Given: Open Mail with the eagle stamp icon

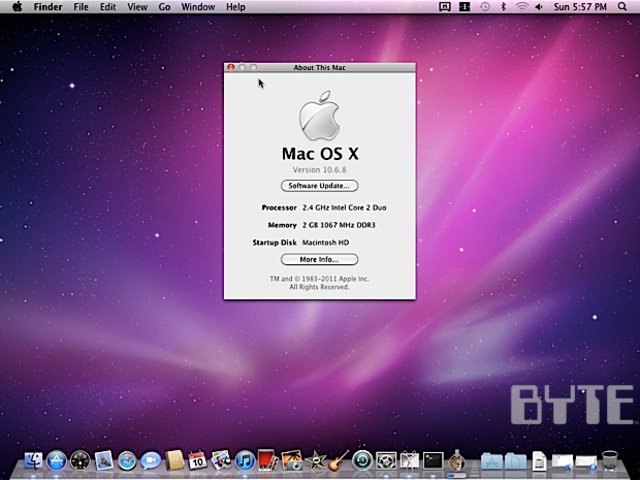Looking at the screenshot, I should [104, 461].
